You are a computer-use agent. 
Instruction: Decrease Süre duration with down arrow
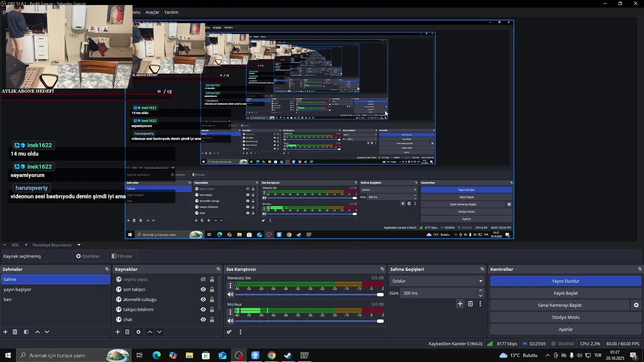(480, 296)
